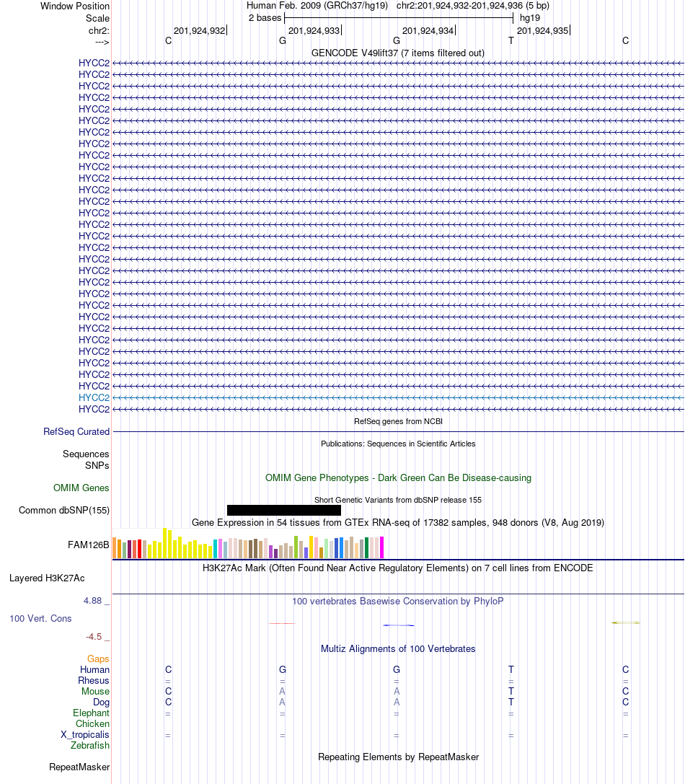Select the 'chr2:' ruler label
This screenshot has height=784, width=685.
pyautogui.click(x=99, y=31)
